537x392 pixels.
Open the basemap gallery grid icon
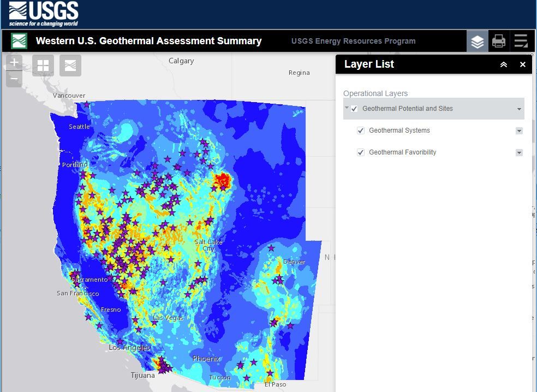(43, 65)
